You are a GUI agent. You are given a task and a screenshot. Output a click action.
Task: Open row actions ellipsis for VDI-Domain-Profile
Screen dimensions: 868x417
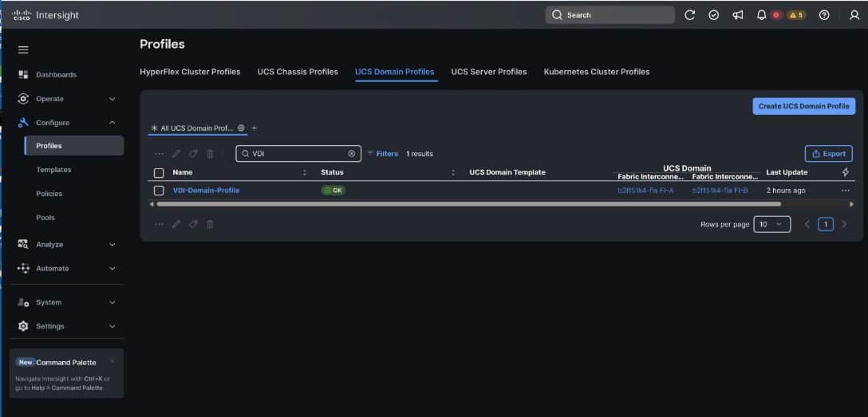click(x=846, y=191)
